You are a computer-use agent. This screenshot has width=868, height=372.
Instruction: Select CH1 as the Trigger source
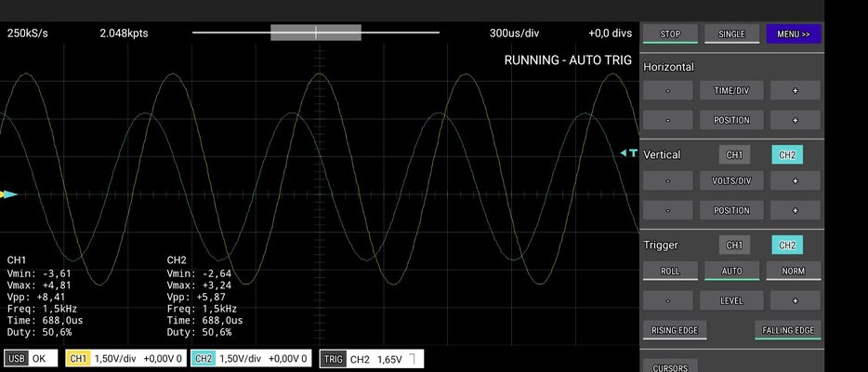734,246
